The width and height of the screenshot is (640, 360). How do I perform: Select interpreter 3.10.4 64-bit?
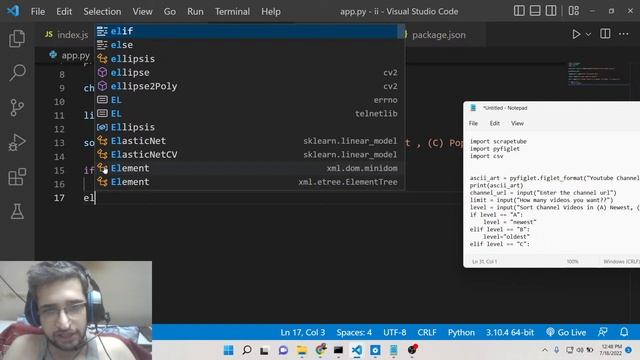(x=510, y=332)
